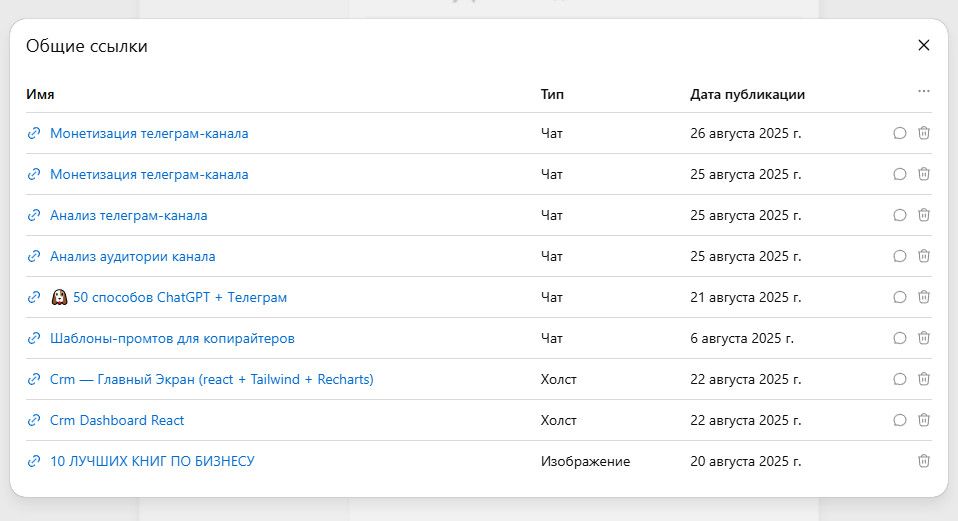Open the 10 ЛУЧШИХ КНИГ ПО БИЗНЕСУ link
Image resolution: width=958 pixels, height=521 pixels.
152,461
